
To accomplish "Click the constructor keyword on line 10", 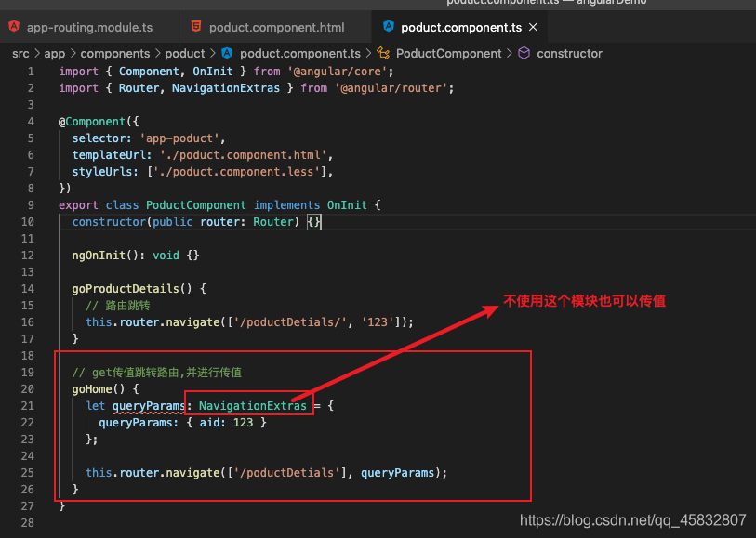I will pos(109,222).
